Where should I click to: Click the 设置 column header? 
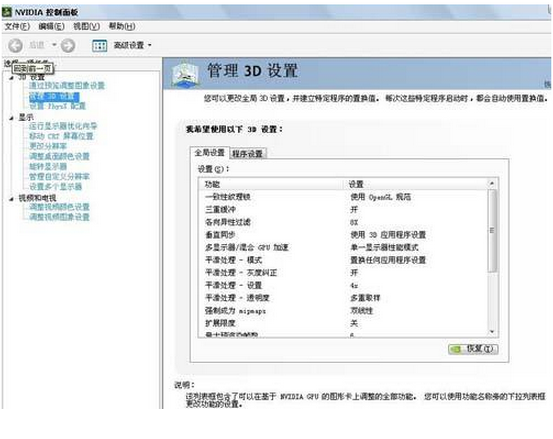click(x=416, y=184)
